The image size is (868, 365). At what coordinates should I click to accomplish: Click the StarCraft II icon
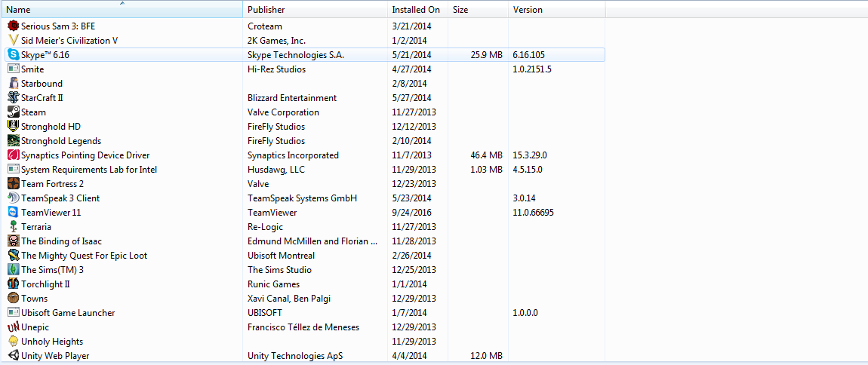tap(14, 98)
